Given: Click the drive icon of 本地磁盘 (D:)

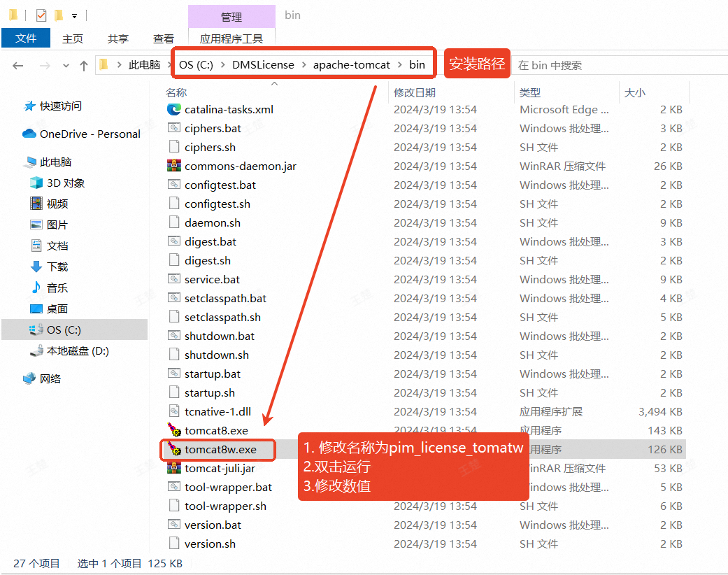Looking at the screenshot, I should pos(36,351).
